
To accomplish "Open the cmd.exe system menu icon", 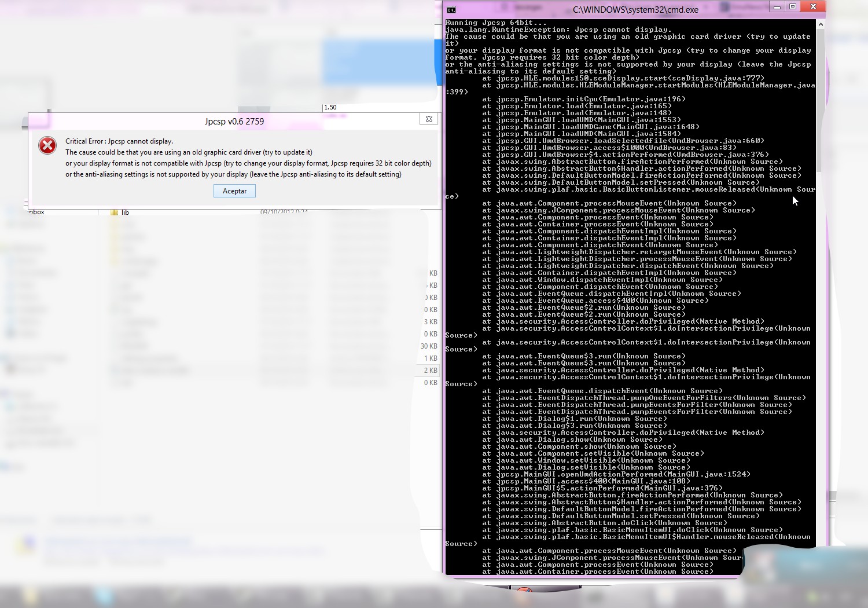I will [451, 9].
